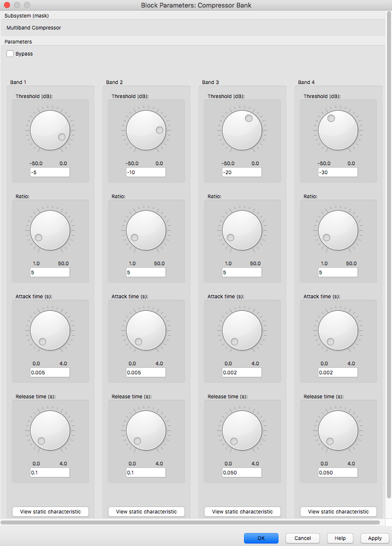Image resolution: width=392 pixels, height=546 pixels.
Task: Click the 'Parameters' section heading
Action: click(x=18, y=42)
